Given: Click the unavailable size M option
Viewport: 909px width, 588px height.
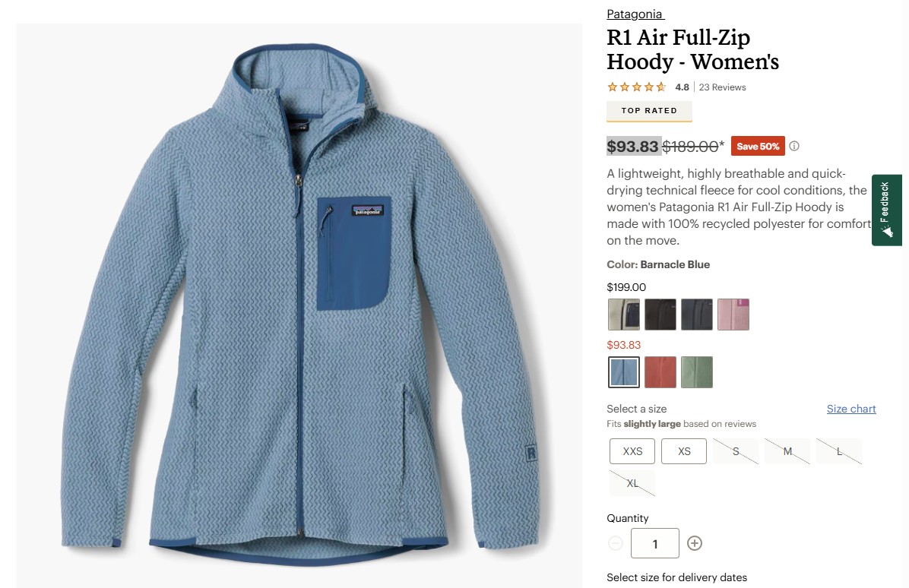Looking at the screenshot, I should pos(787,451).
